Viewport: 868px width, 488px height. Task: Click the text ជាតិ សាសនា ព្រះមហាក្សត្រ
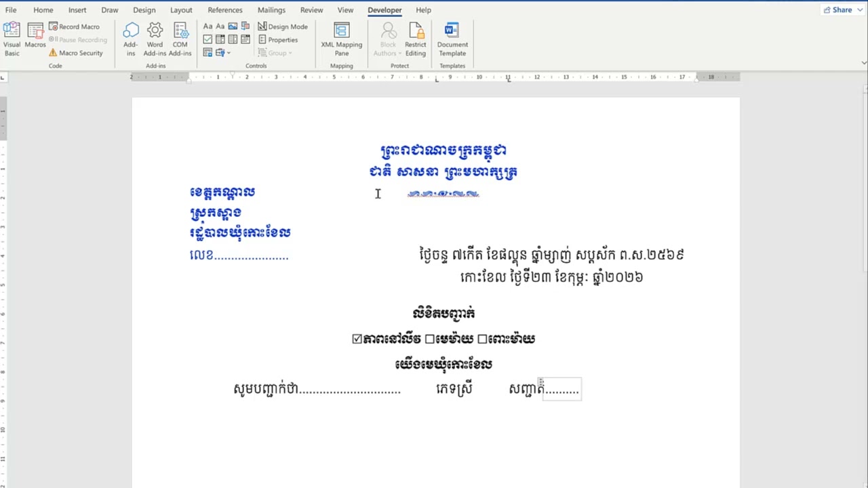pos(443,171)
